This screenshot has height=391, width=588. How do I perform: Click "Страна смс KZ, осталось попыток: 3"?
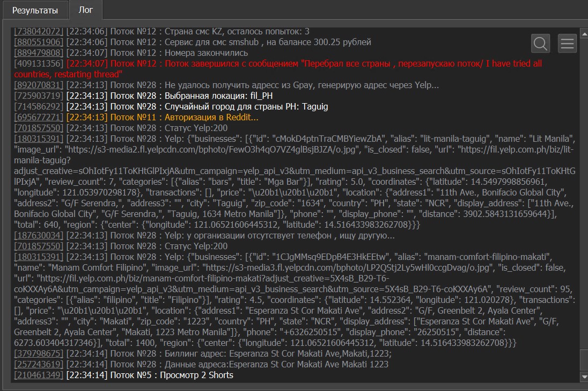pos(237,31)
